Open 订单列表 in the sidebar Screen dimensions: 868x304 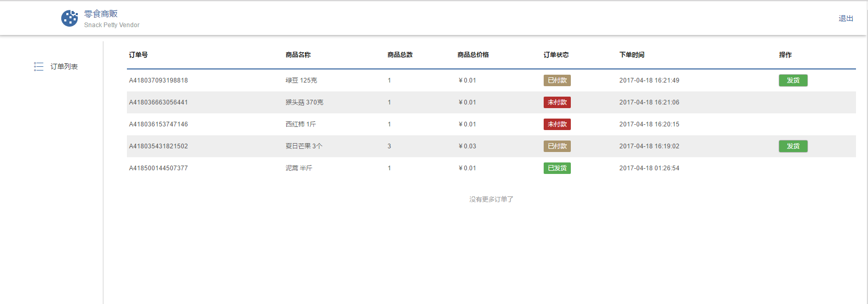pos(64,66)
